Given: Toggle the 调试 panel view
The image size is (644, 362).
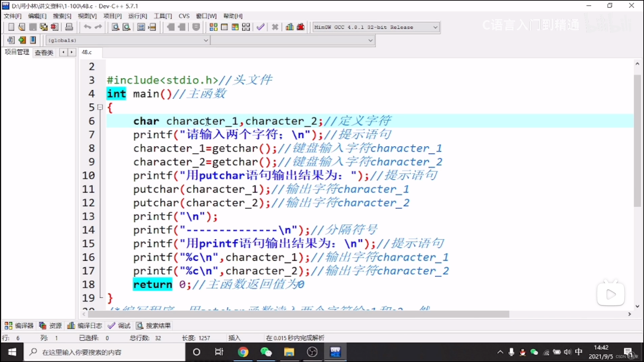Looking at the screenshot, I should pyautogui.click(x=124, y=325).
